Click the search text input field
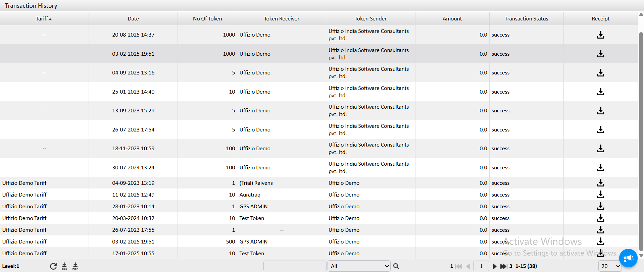The width and height of the screenshot is (644, 273). (x=295, y=266)
